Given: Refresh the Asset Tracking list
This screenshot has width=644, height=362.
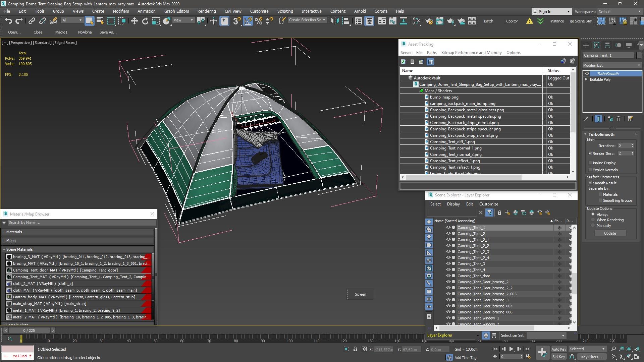Looking at the screenshot, I should [x=404, y=62].
